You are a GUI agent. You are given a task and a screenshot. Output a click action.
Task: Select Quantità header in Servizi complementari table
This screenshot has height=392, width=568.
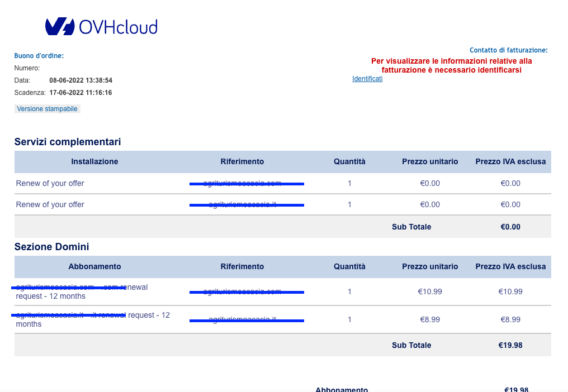click(x=349, y=161)
